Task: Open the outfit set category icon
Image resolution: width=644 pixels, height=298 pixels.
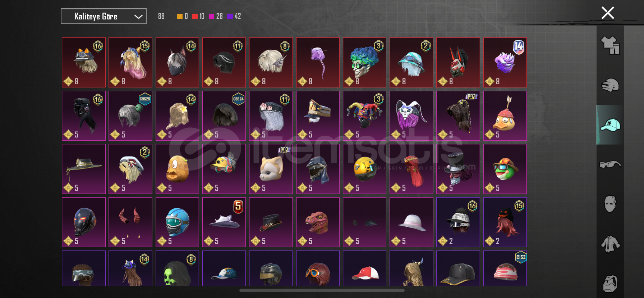Action: [x=610, y=45]
